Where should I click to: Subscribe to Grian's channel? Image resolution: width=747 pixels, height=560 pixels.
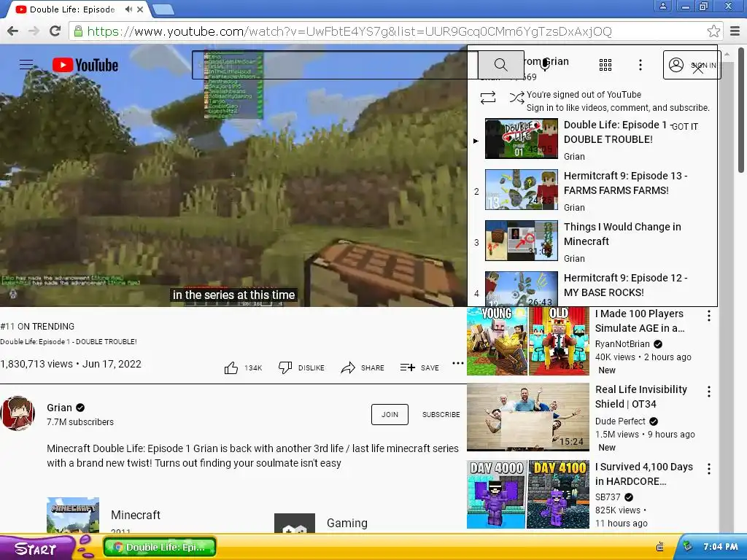(441, 414)
